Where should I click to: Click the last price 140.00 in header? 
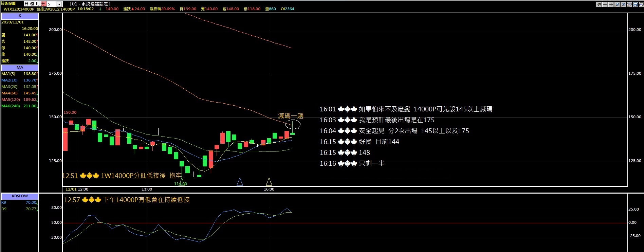(112, 9)
